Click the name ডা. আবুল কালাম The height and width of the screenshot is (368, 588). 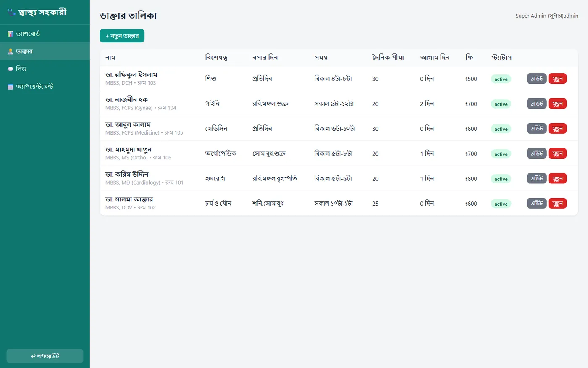128,124
